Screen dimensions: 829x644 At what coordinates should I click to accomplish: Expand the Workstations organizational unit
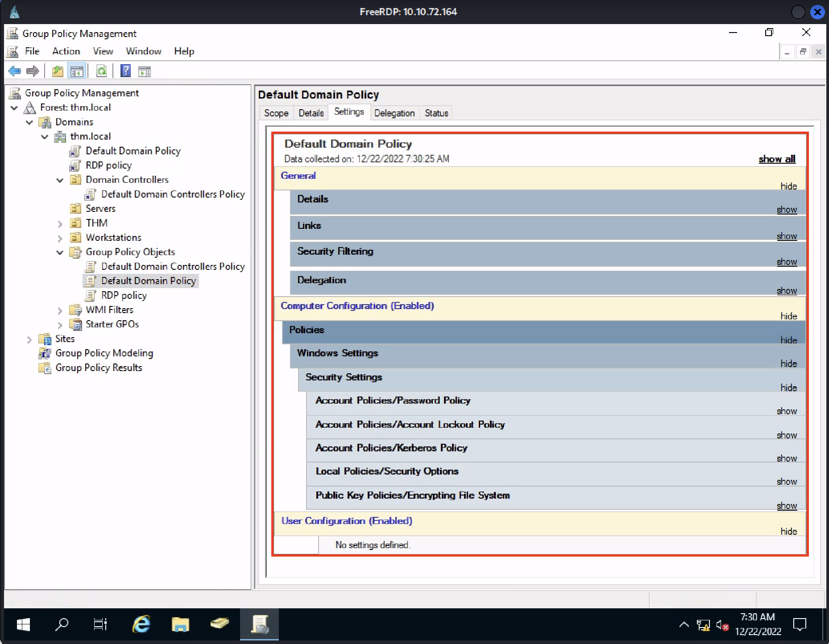pos(60,238)
